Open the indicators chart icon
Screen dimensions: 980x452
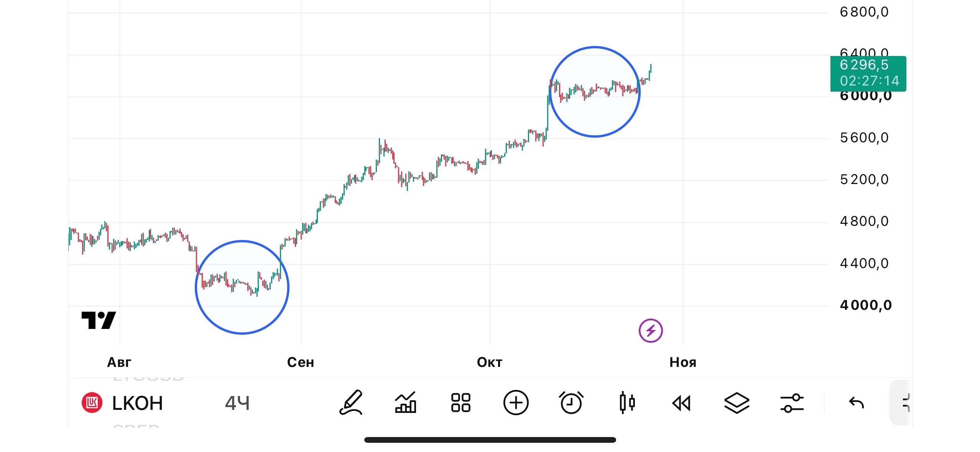(x=406, y=403)
